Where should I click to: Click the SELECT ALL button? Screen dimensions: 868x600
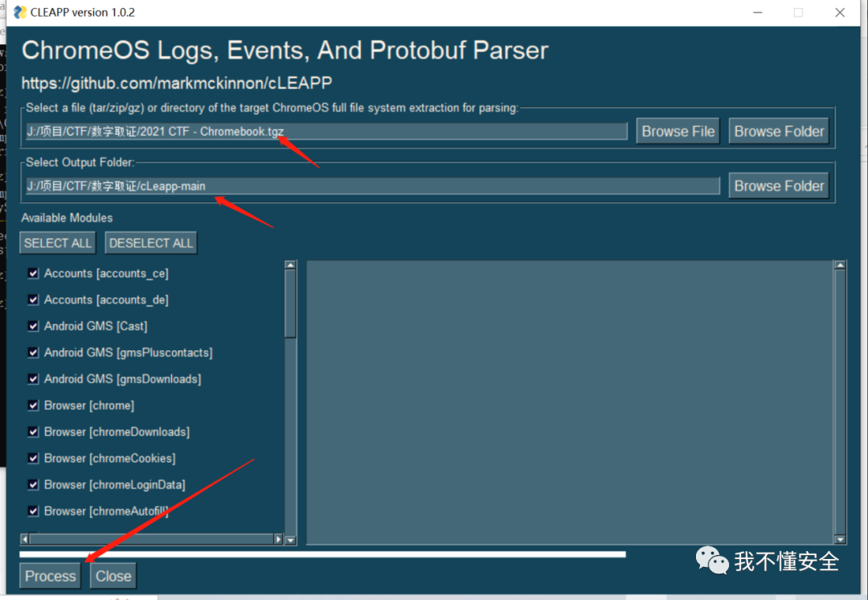tap(58, 243)
